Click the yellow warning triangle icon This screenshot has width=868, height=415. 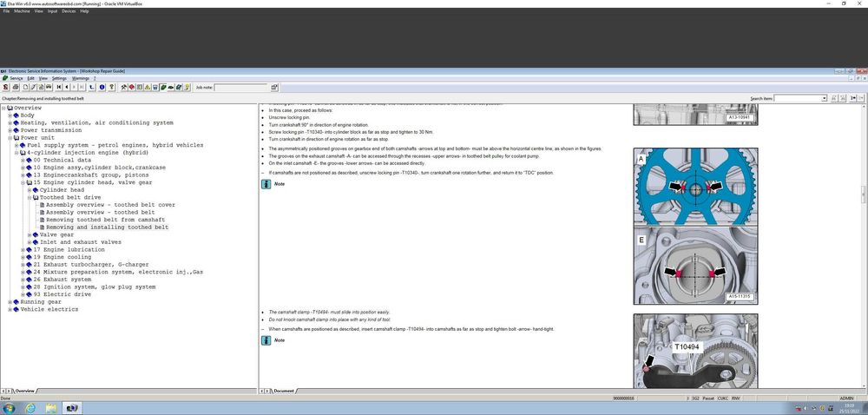pos(147,88)
